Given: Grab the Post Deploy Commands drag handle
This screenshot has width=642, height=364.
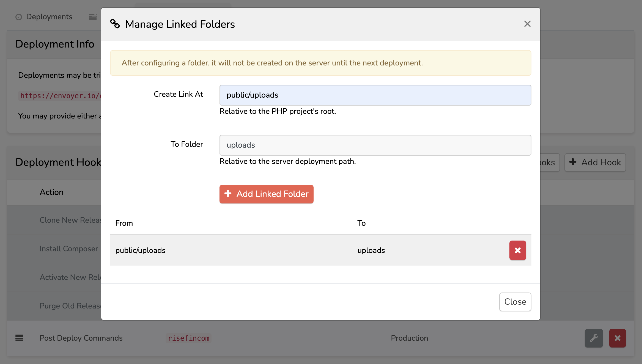Looking at the screenshot, I should pos(19,338).
